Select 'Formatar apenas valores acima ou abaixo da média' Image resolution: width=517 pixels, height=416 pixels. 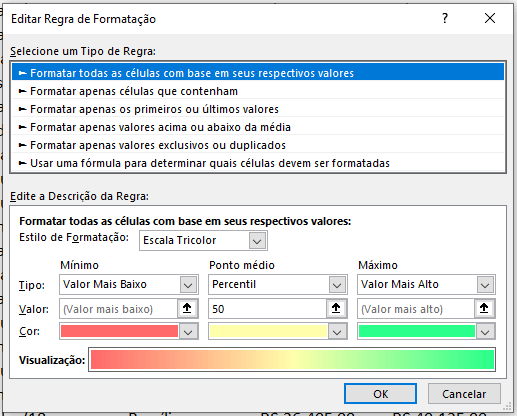pos(258,127)
